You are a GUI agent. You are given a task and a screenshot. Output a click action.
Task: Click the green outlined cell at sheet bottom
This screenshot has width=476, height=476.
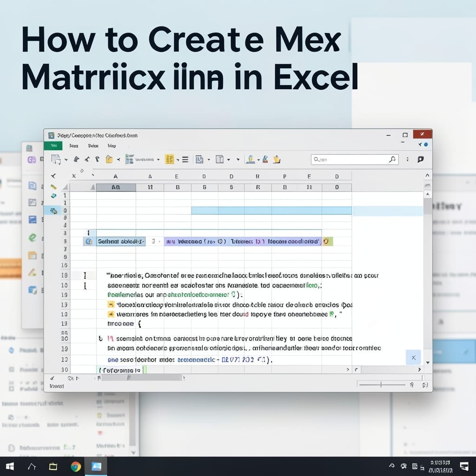(121, 370)
